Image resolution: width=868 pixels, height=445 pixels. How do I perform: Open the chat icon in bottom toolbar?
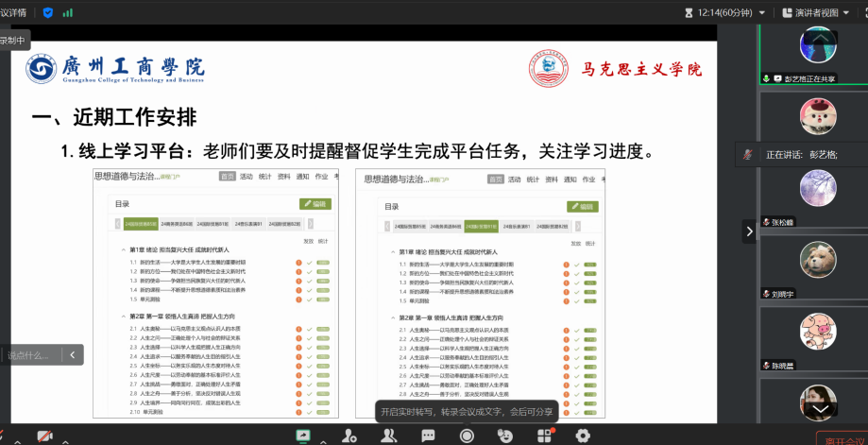click(427, 436)
